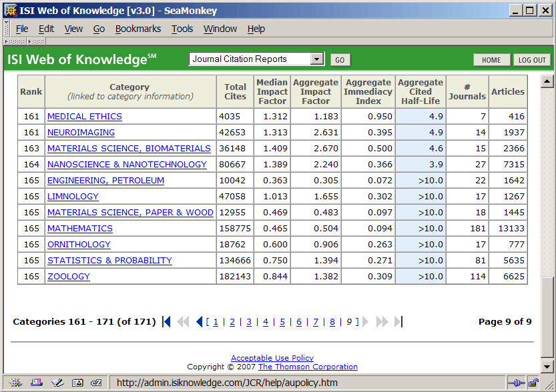
Task: Go to page 7 link
Action: click(316, 322)
